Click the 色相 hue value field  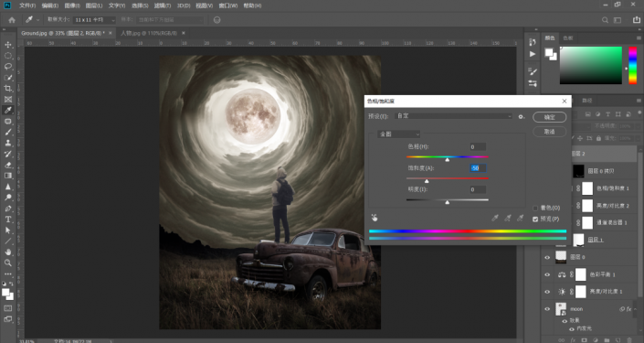[478, 147]
